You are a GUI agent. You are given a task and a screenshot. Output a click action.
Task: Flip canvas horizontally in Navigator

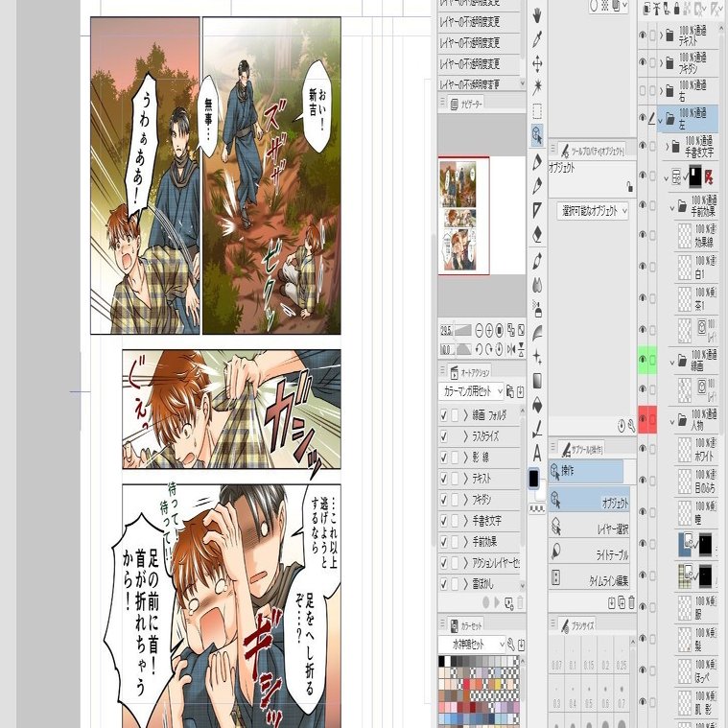click(x=511, y=349)
